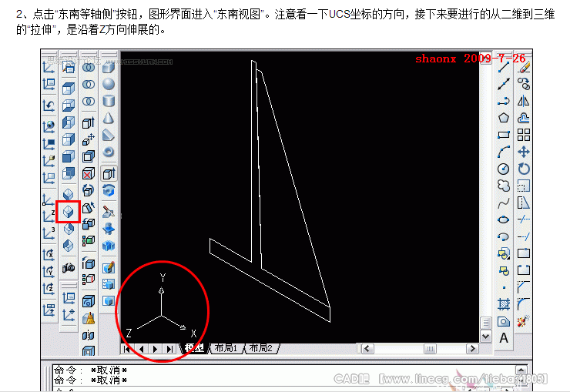The image size is (570, 392).
Task: Create a solid Wedge
Action: pyautogui.click(x=109, y=135)
